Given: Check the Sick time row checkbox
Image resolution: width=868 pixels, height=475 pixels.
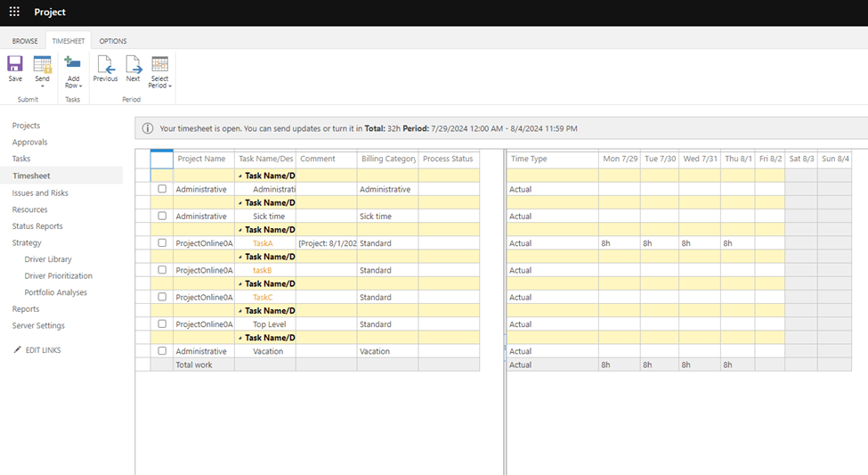Looking at the screenshot, I should 162,216.
